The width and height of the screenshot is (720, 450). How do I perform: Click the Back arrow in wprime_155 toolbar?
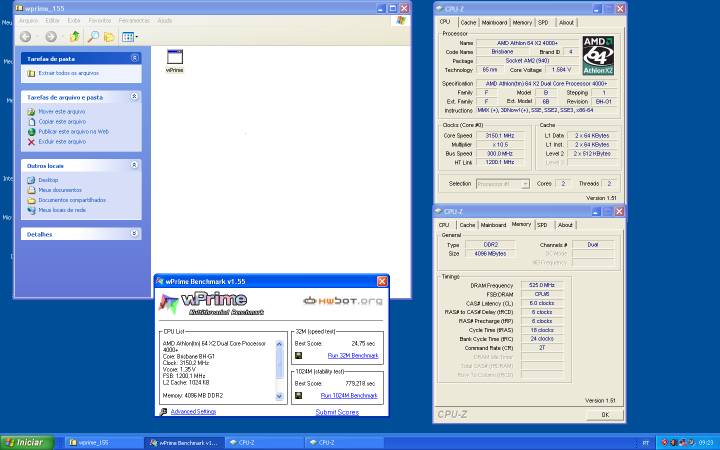point(26,37)
